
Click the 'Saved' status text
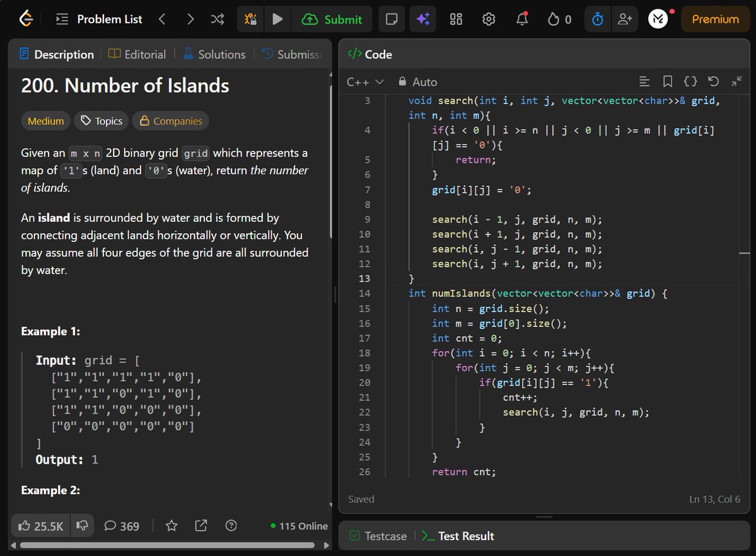click(x=361, y=499)
